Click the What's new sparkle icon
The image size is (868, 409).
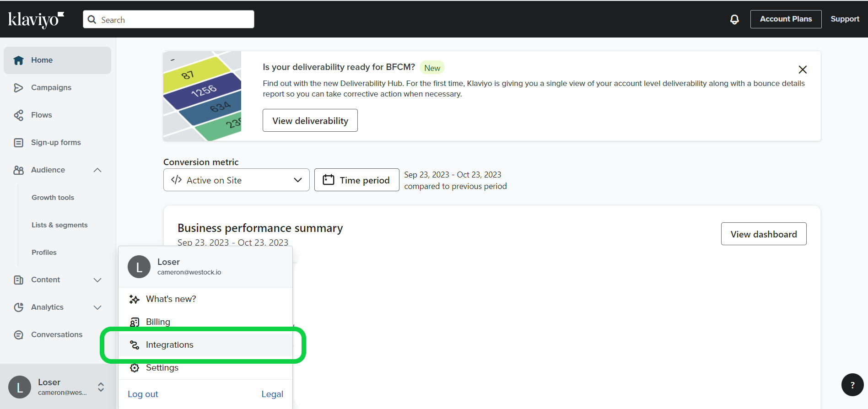134,299
